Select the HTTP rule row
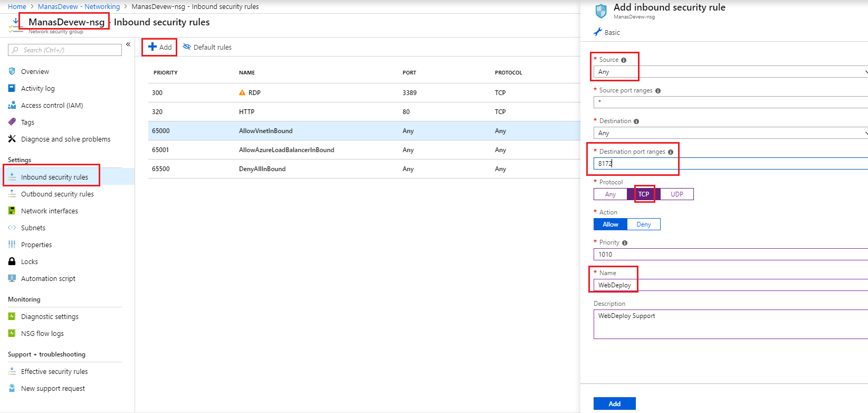 click(x=364, y=111)
